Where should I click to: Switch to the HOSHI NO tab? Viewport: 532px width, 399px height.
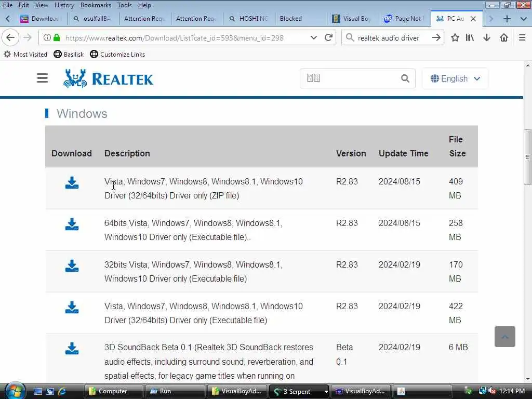click(249, 19)
